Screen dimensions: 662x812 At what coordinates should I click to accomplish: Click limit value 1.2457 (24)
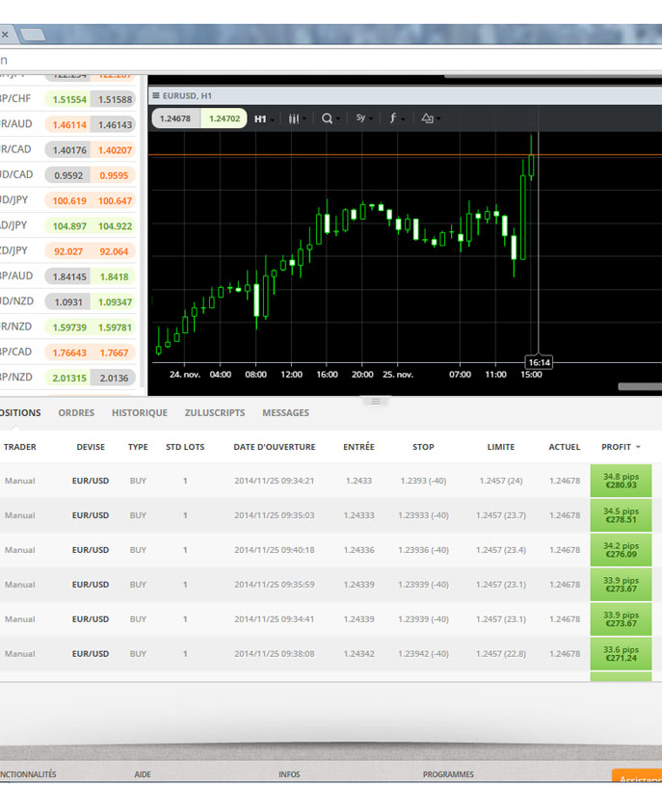(x=501, y=481)
